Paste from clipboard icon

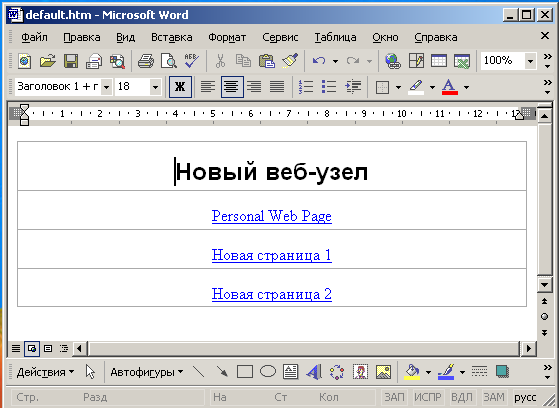(267, 61)
